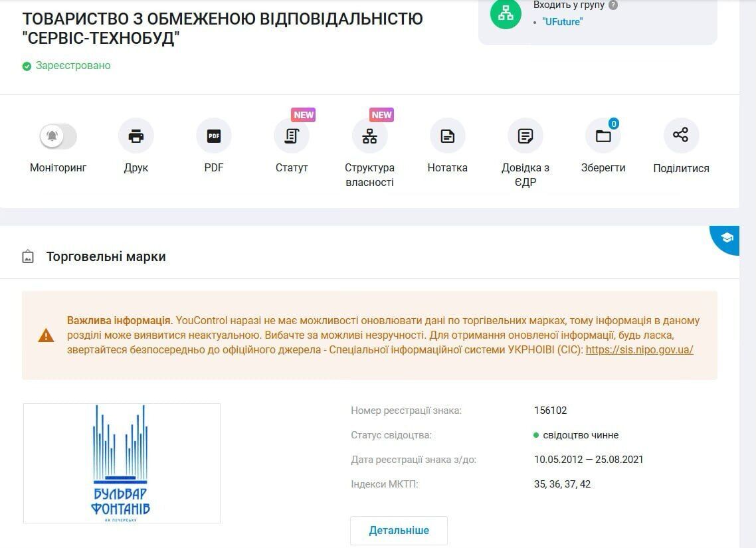The width and height of the screenshot is (756, 548).
Task: Click the свідоцтво чинне status text
Action: tap(581, 435)
